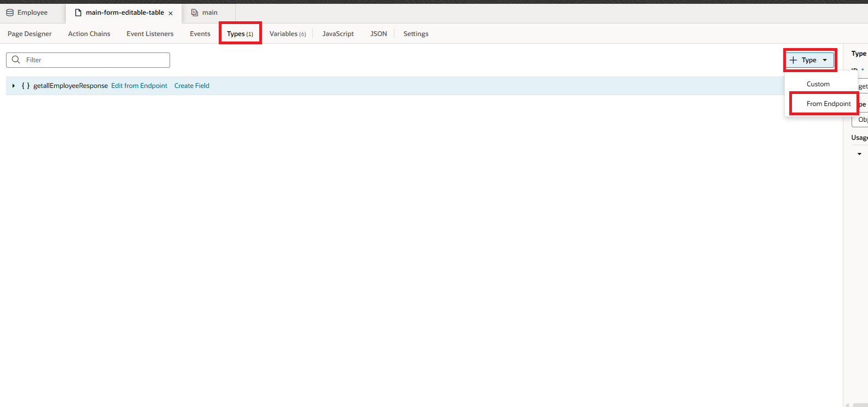
Task: Click the main page file icon
Action: pos(194,13)
